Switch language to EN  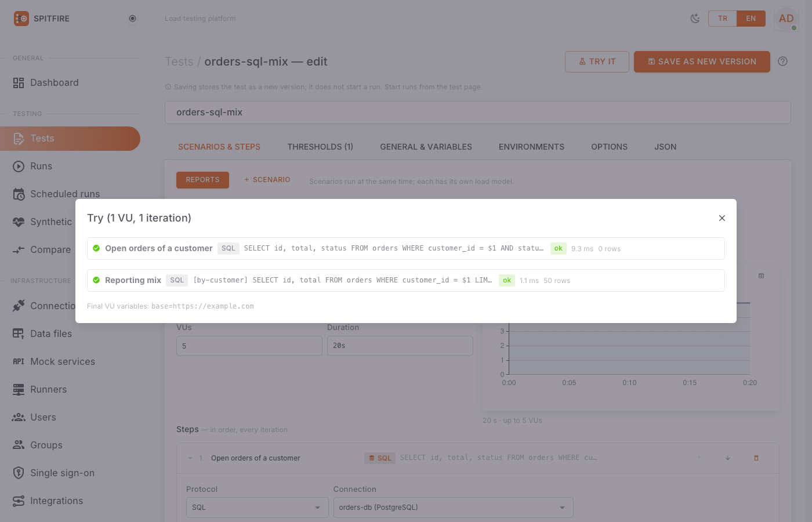click(751, 19)
